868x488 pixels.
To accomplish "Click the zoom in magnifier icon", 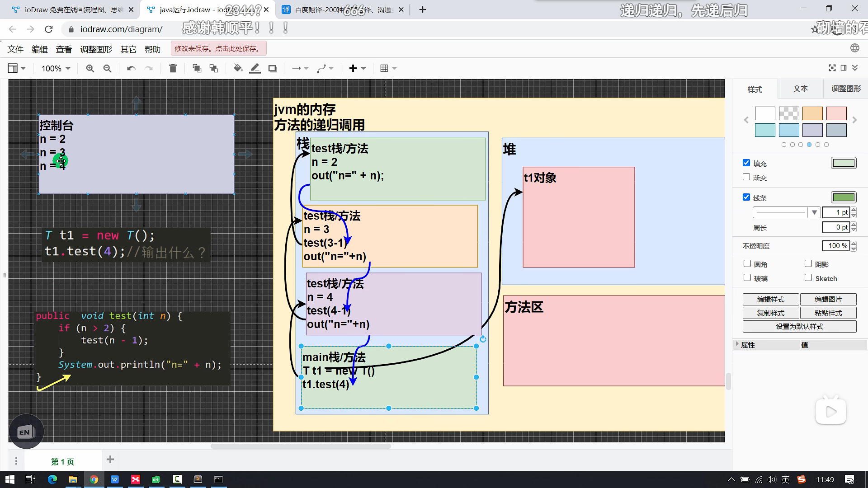I will [x=90, y=68].
